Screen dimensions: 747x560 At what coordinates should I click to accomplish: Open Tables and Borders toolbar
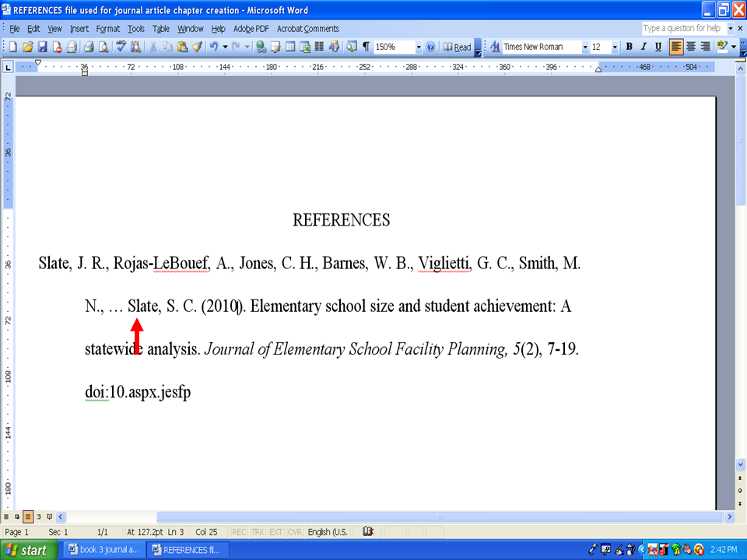tap(275, 47)
